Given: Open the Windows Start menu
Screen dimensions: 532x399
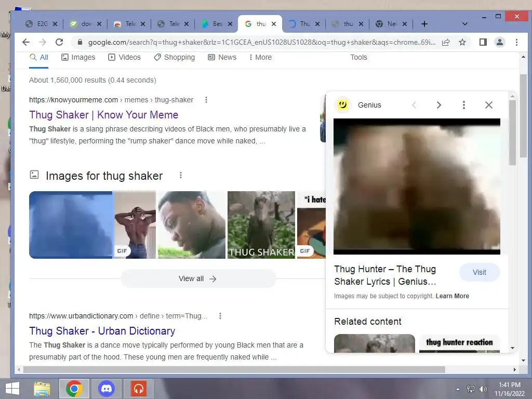Looking at the screenshot, I should 12,389.
